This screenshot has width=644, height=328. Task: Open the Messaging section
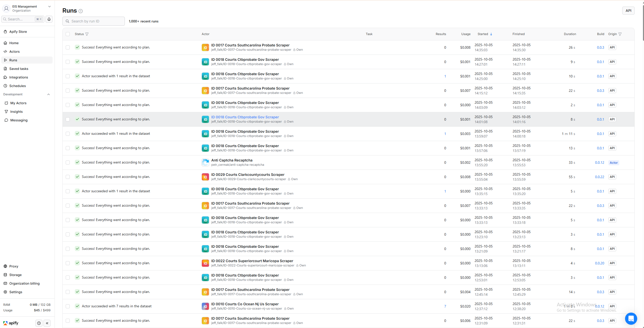[19, 120]
